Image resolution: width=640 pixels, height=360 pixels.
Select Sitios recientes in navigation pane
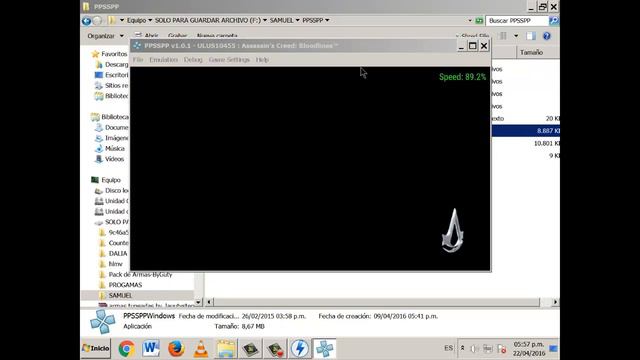[111, 85]
